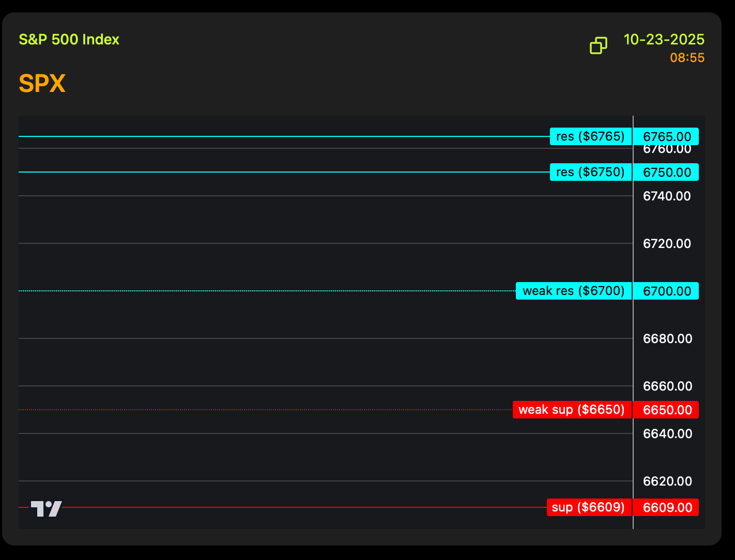
Task: Click the 6720.00 price axis label
Action: coord(667,243)
